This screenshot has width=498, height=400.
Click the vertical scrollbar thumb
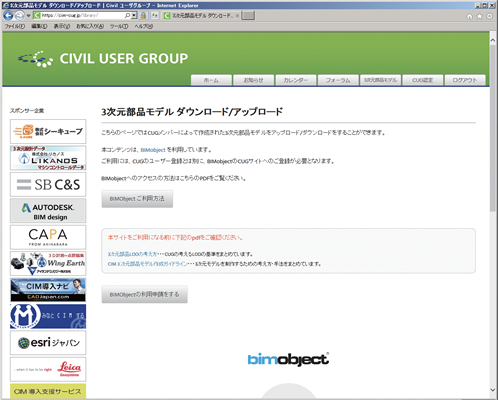(493, 128)
